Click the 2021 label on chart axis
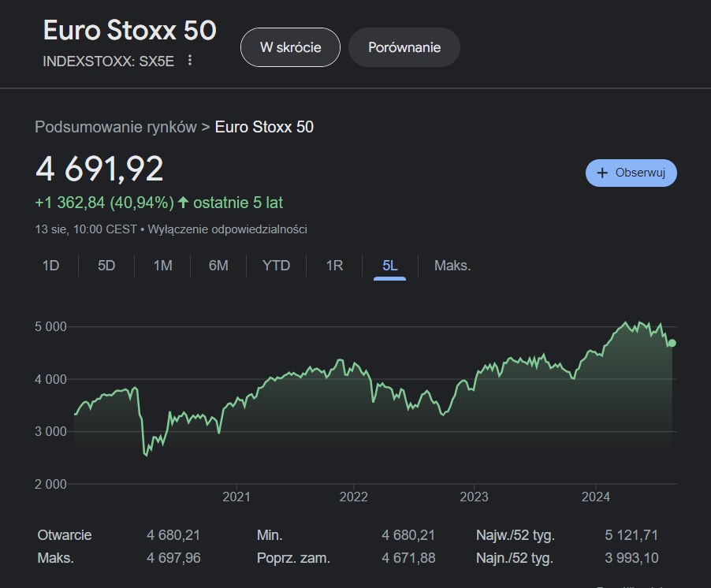The width and height of the screenshot is (711, 588). tap(236, 497)
